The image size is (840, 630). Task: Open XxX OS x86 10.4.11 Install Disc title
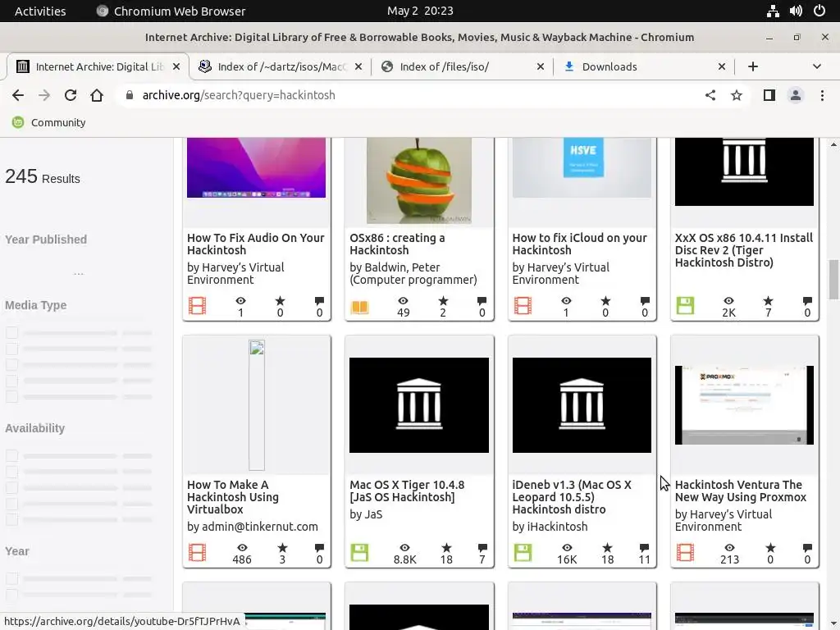[743, 250]
